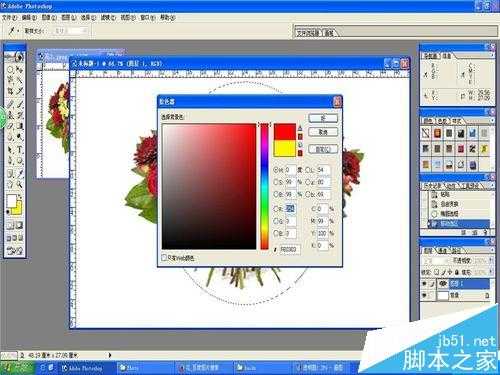The image size is (500, 375).
Task: Select the G (green) radio button
Action: pyautogui.click(x=276, y=221)
